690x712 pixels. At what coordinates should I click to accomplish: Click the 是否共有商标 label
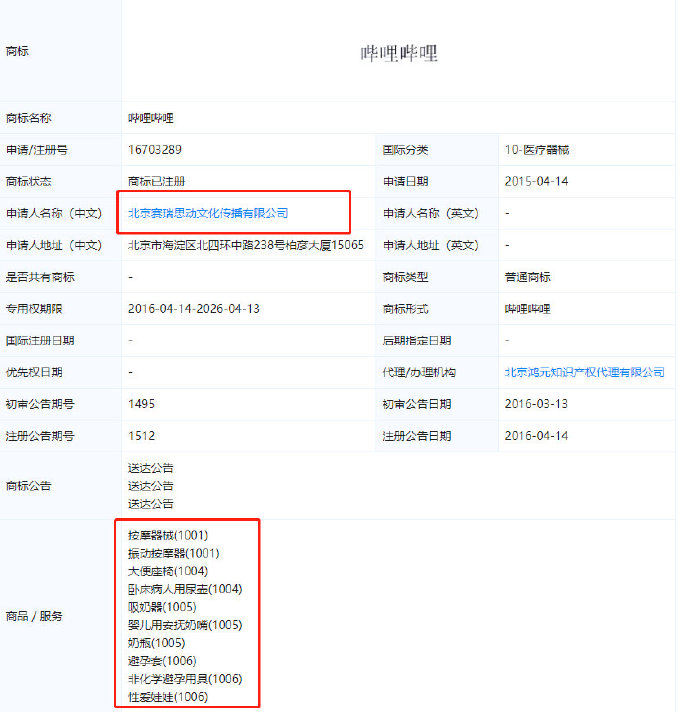(x=40, y=277)
